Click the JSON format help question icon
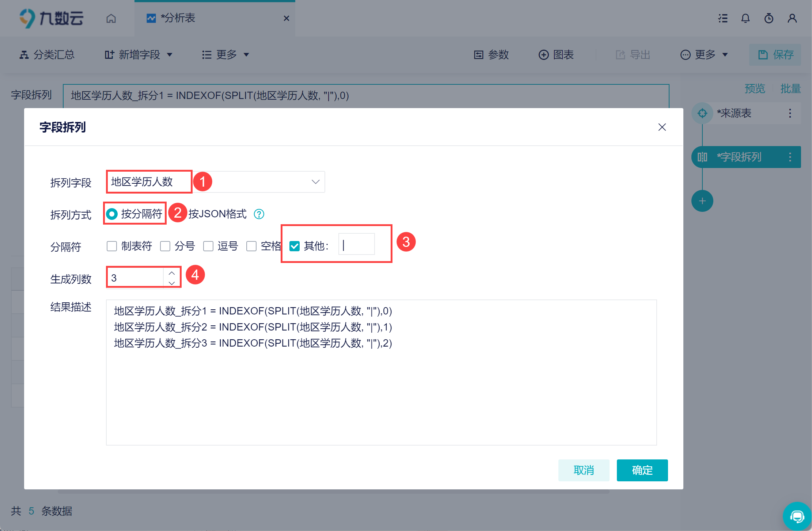 click(259, 214)
